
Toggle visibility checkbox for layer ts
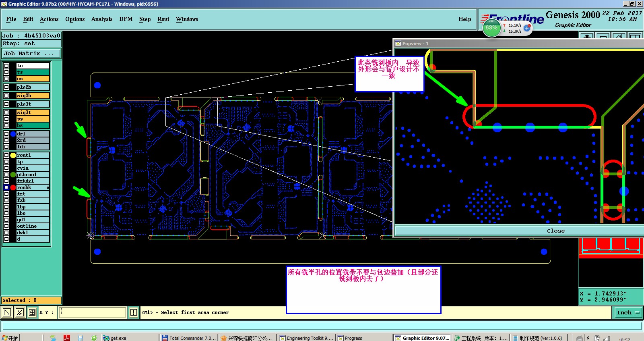click(x=6, y=72)
